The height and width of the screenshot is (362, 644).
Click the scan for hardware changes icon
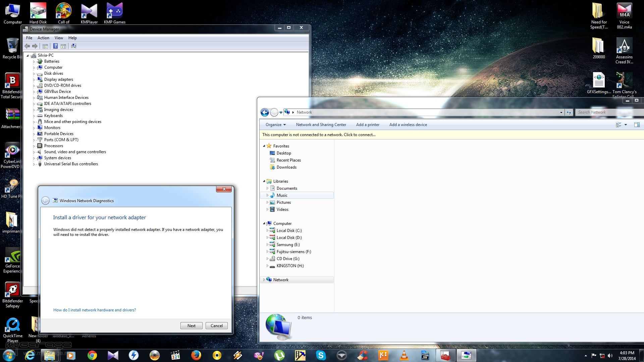[x=74, y=46]
